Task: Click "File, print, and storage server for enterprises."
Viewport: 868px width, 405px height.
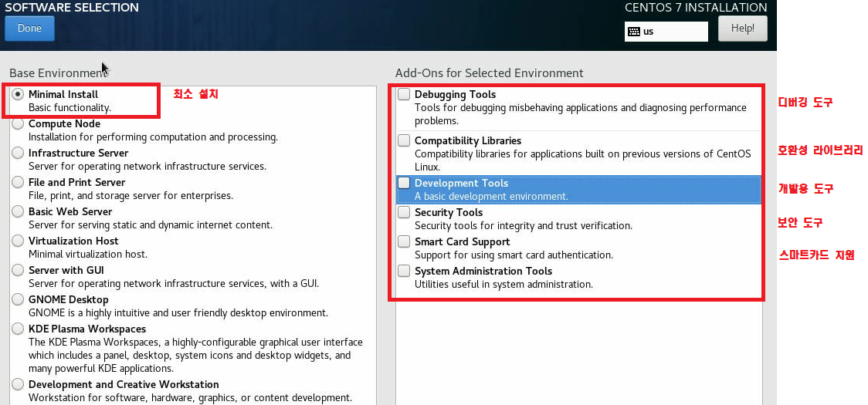Action: pyautogui.click(x=131, y=196)
